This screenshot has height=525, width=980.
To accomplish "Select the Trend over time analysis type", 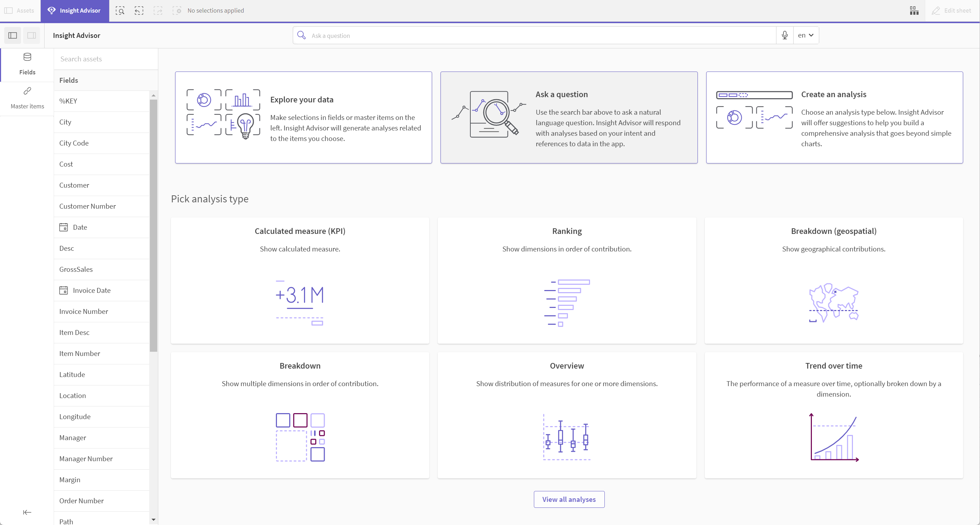I will 834,414.
